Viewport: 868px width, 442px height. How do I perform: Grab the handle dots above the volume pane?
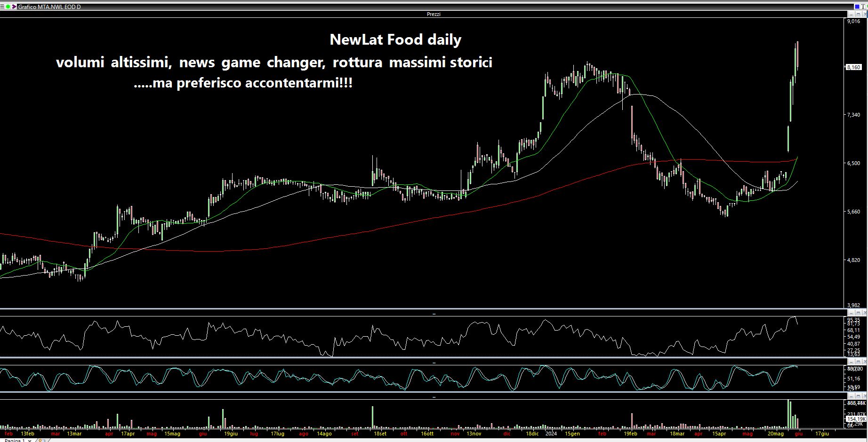434,397
